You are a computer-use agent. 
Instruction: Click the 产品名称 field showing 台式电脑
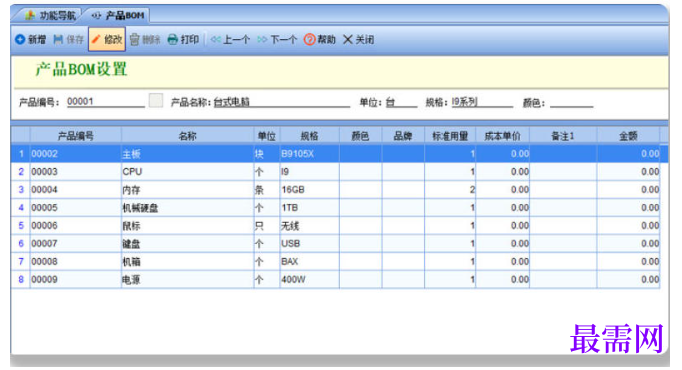(281, 102)
